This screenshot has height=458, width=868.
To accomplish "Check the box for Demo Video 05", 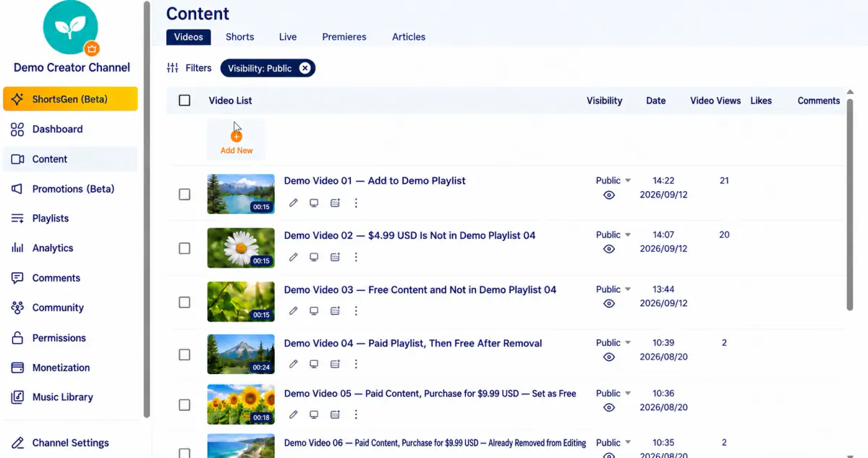I will 184,405.
